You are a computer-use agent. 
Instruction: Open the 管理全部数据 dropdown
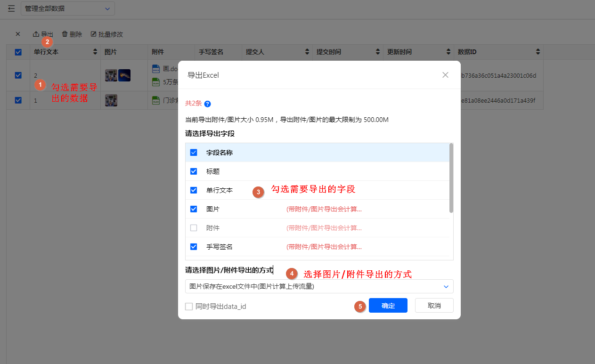tap(68, 8)
